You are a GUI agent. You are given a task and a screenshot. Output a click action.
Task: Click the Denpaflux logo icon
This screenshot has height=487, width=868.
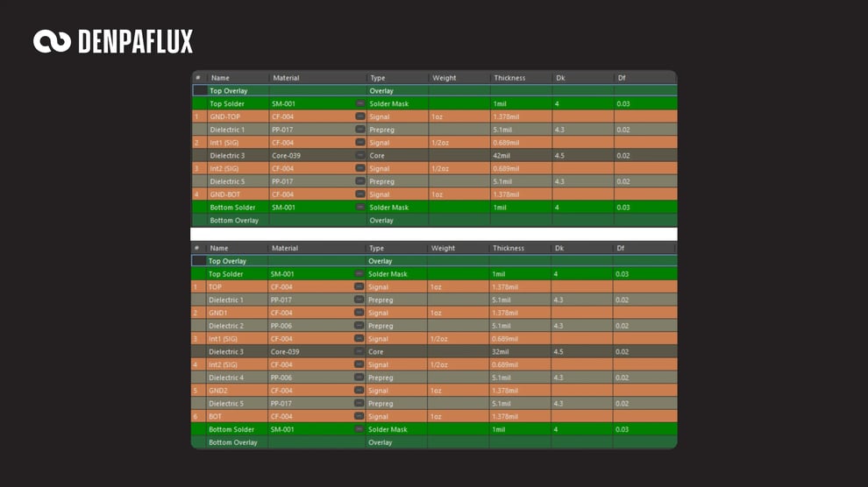(x=52, y=41)
